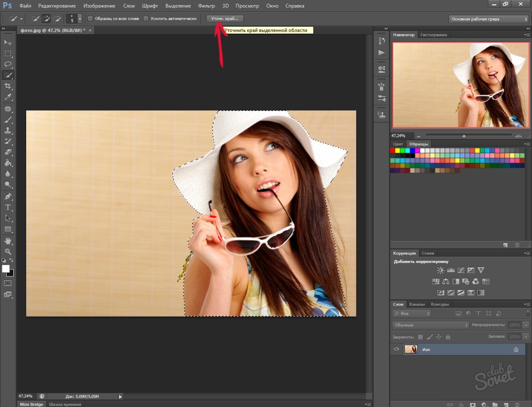Select the Move tool
This screenshot has height=407, width=532.
coord(8,43)
